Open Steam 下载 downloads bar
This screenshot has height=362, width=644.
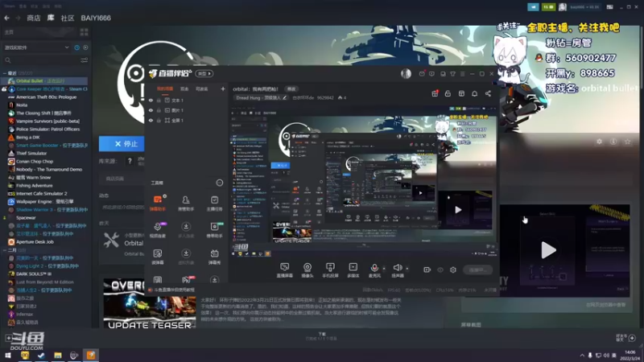(322, 336)
